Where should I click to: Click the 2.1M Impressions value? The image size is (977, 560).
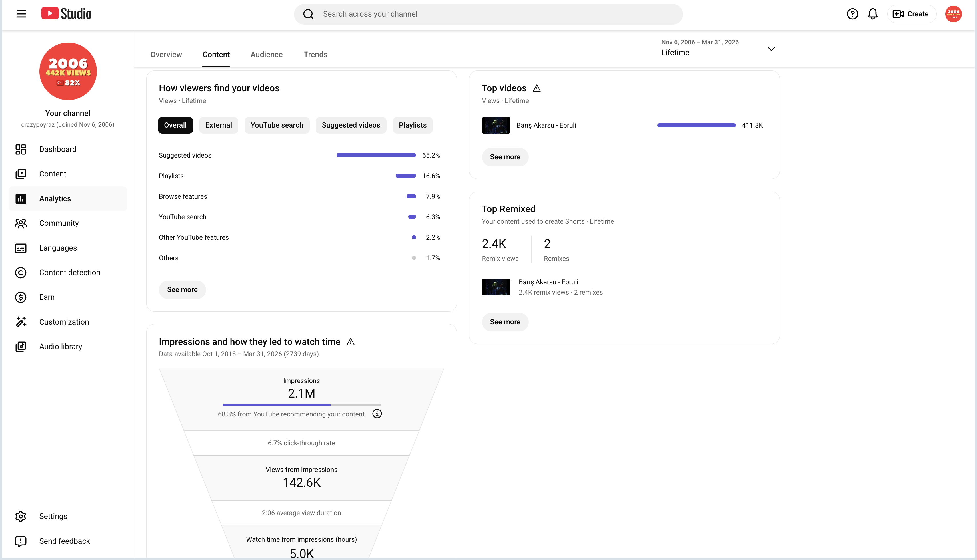(301, 394)
